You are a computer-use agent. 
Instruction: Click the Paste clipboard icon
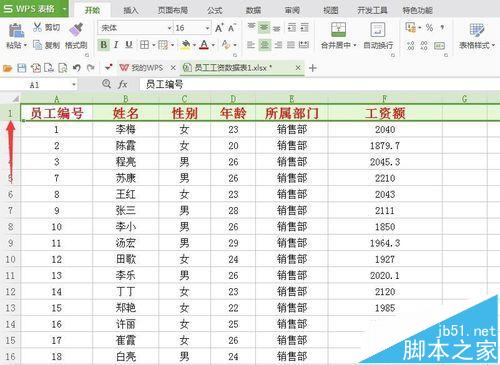16,31
